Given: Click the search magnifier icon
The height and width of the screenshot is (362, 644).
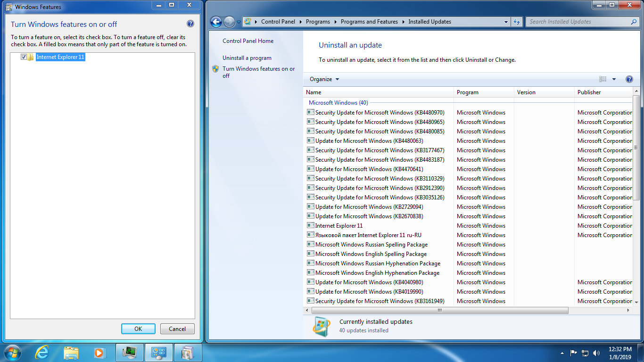Looking at the screenshot, I should click(x=634, y=22).
